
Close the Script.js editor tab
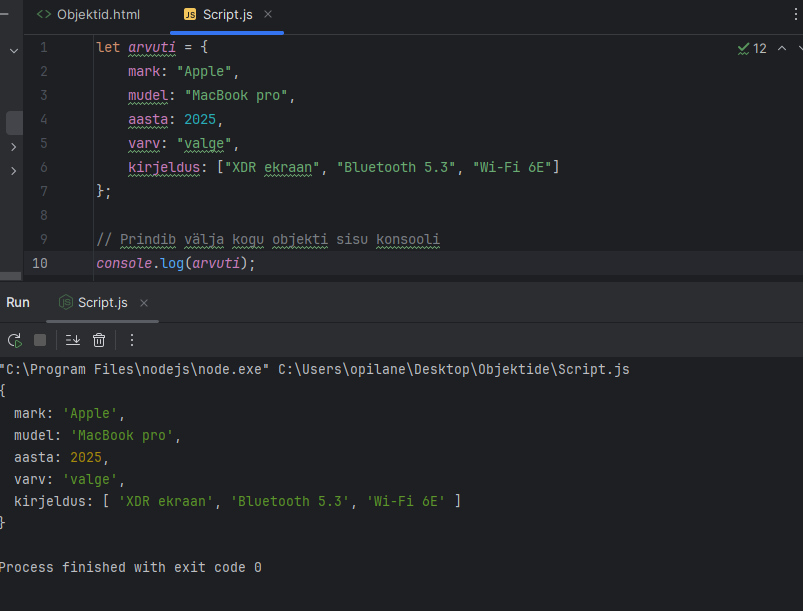[268, 15]
